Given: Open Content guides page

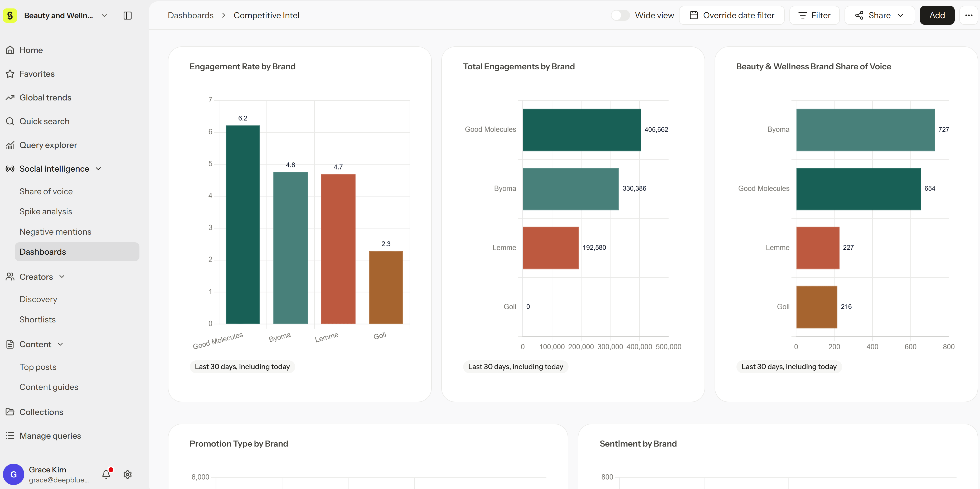Looking at the screenshot, I should pos(49,387).
